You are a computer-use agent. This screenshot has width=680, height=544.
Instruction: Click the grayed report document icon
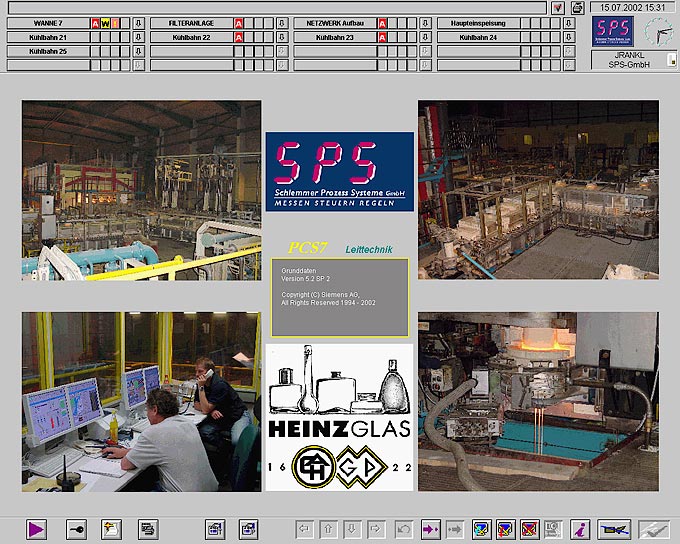[x=553, y=529]
